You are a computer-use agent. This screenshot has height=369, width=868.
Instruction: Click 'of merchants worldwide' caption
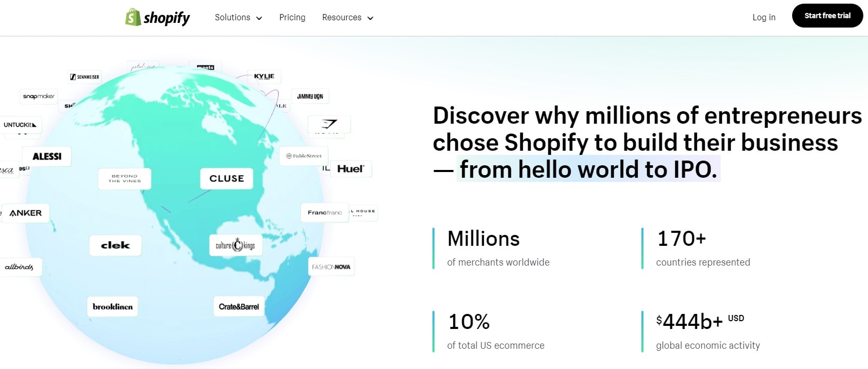(498, 262)
